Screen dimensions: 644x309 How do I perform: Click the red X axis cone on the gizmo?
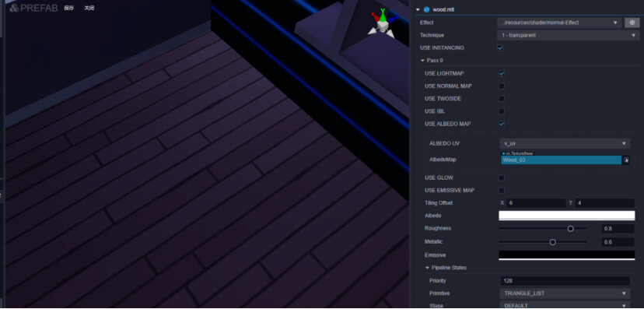click(x=375, y=17)
